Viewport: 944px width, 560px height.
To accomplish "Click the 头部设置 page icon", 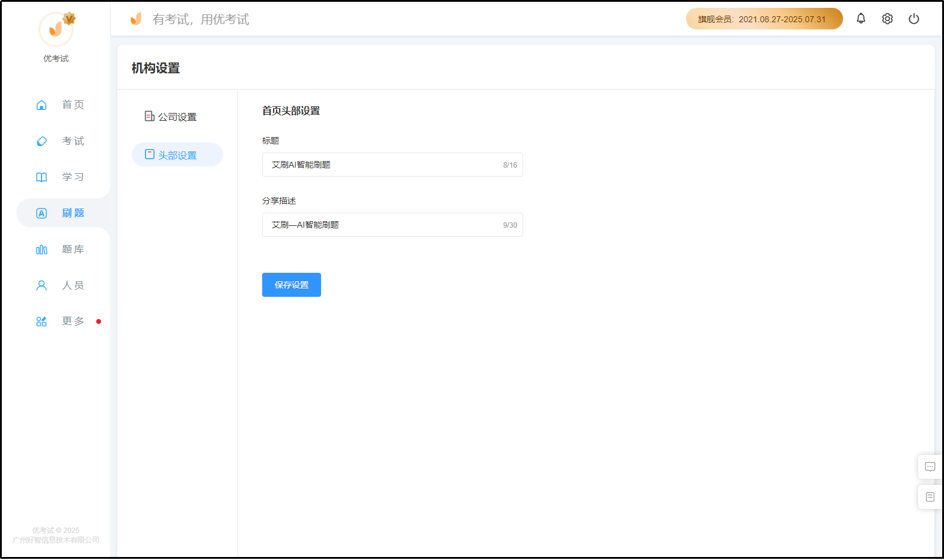I will coord(150,154).
